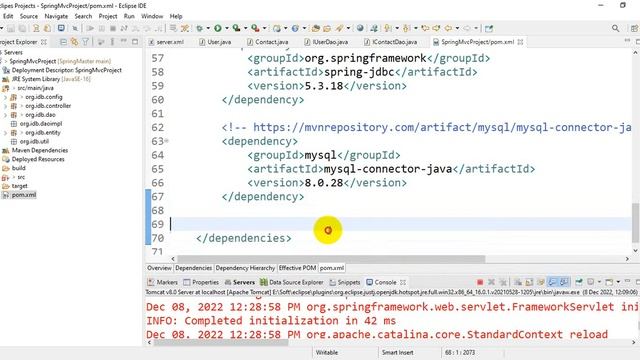640x360 pixels.
Task: Select pom.xml in Project Explorer
Action: 24,195
